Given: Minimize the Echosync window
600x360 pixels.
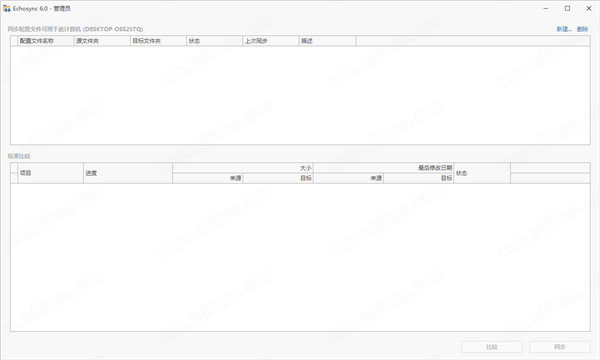Looking at the screenshot, I should (x=546, y=8).
